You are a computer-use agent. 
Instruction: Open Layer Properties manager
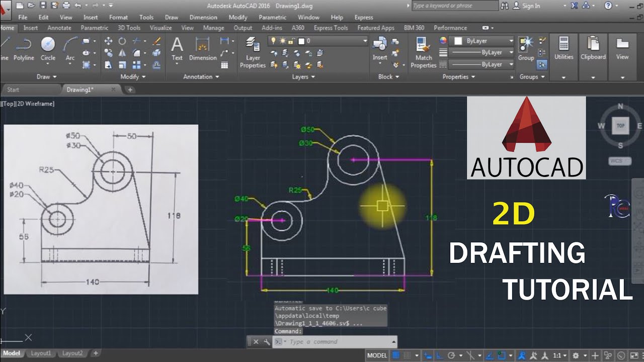tap(253, 53)
